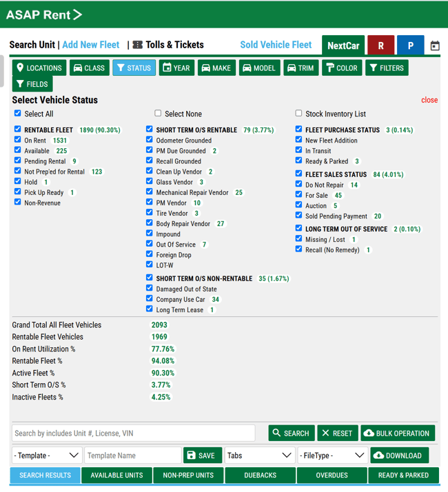
Task: Open the Add New Fleet link
Action: [x=91, y=45]
